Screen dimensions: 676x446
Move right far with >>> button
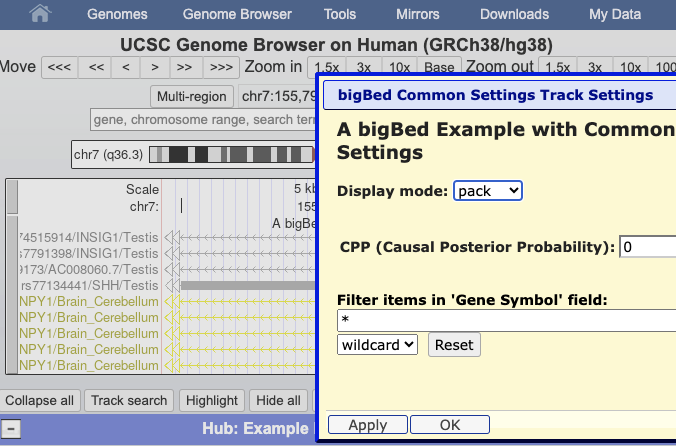point(221,67)
